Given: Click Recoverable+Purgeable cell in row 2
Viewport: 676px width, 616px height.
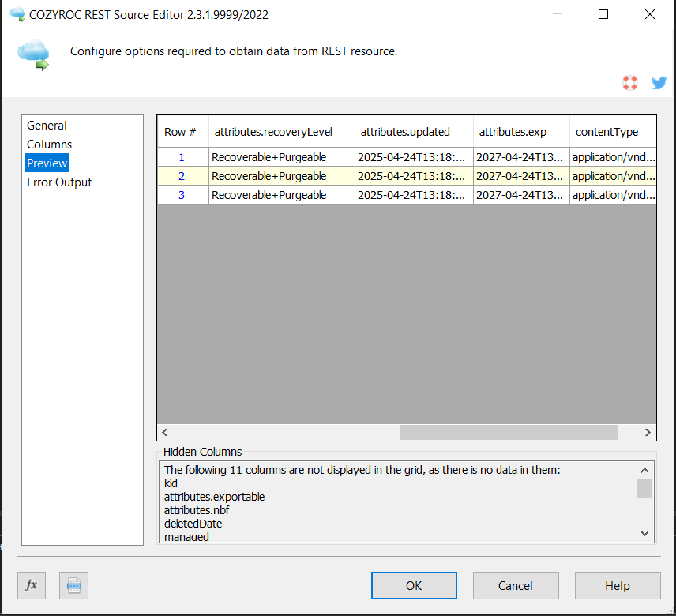Looking at the screenshot, I should tap(281, 176).
